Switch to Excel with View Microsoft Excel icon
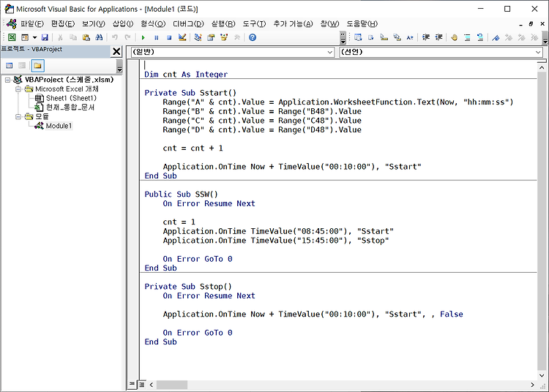Screen dimensions: 549x392 point(12,37)
